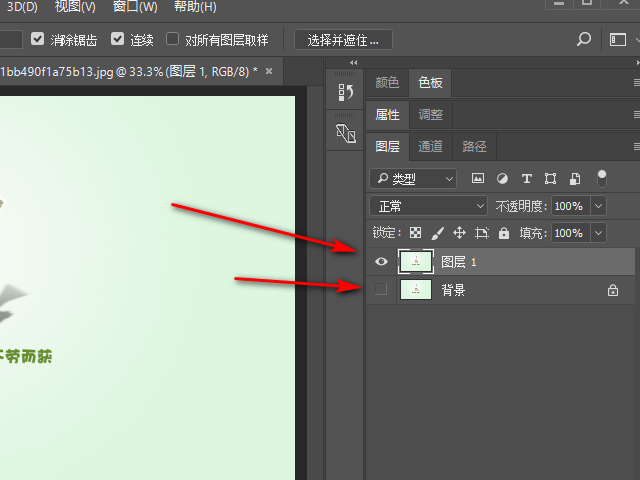Screen dimensions: 640x480
Task: Lock position move icon
Action: coord(459,233)
